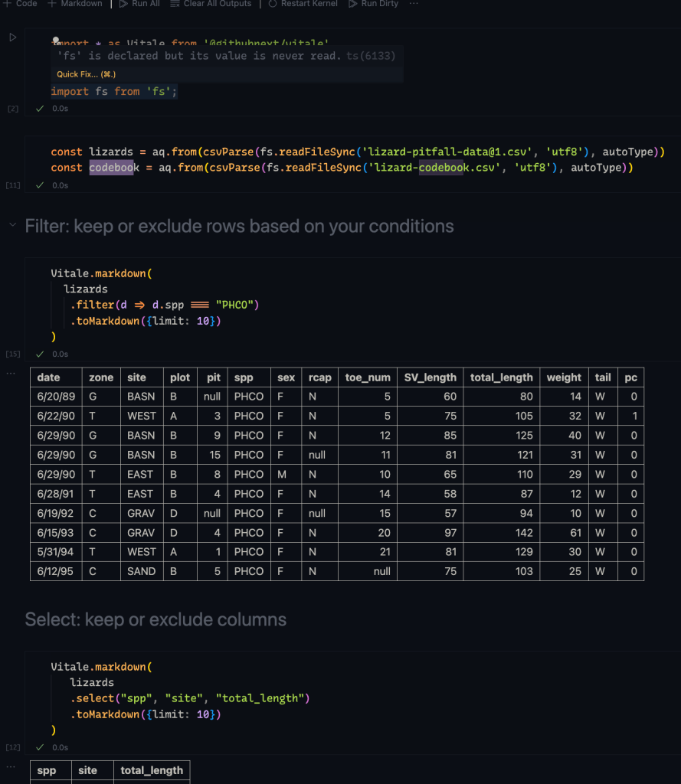681x784 pixels.
Task: Click inside the 'import fs' code line
Action: point(113,92)
